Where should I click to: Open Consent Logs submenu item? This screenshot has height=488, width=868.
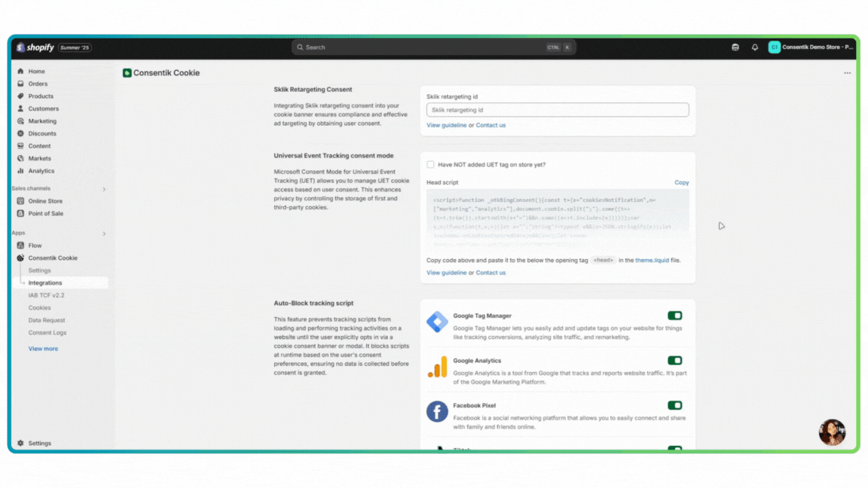(47, 333)
